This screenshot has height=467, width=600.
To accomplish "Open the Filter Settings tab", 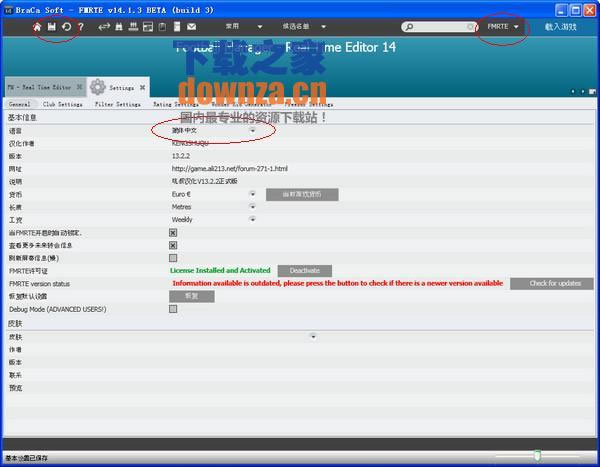I will 117,104.
